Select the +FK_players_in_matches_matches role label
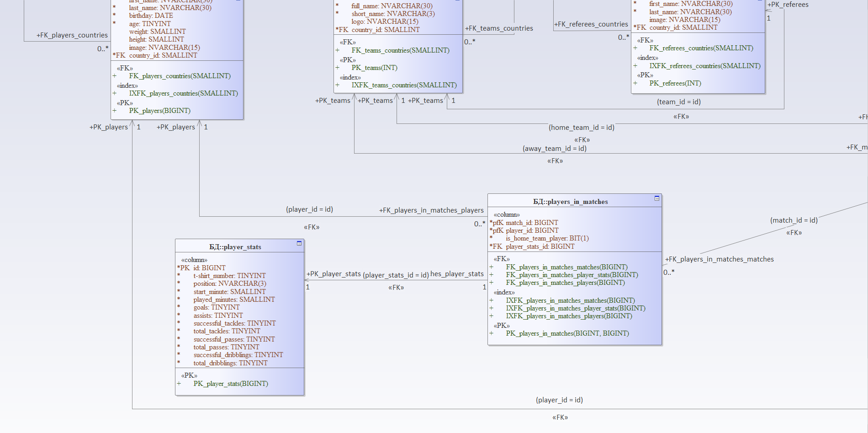This screenshot has width=868, height=433. pos(720,259)
